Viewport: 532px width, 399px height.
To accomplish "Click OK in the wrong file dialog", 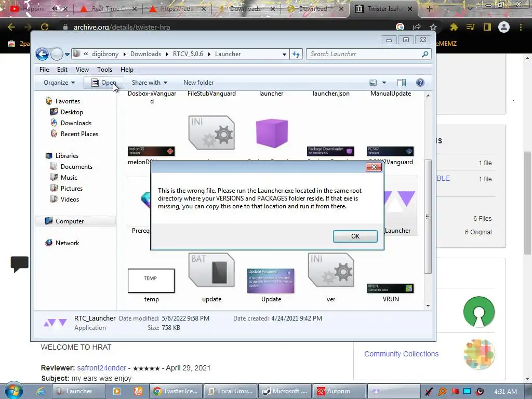I will 355,236.
